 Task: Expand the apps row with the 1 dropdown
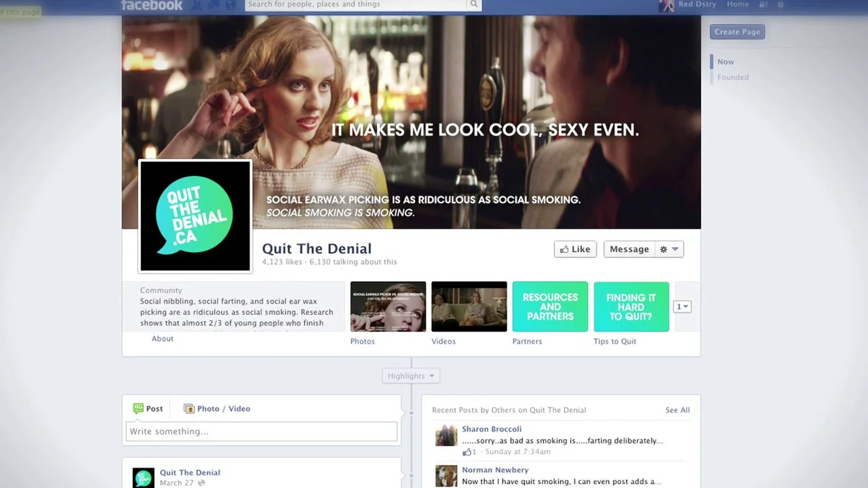click(x=682, y=306)
